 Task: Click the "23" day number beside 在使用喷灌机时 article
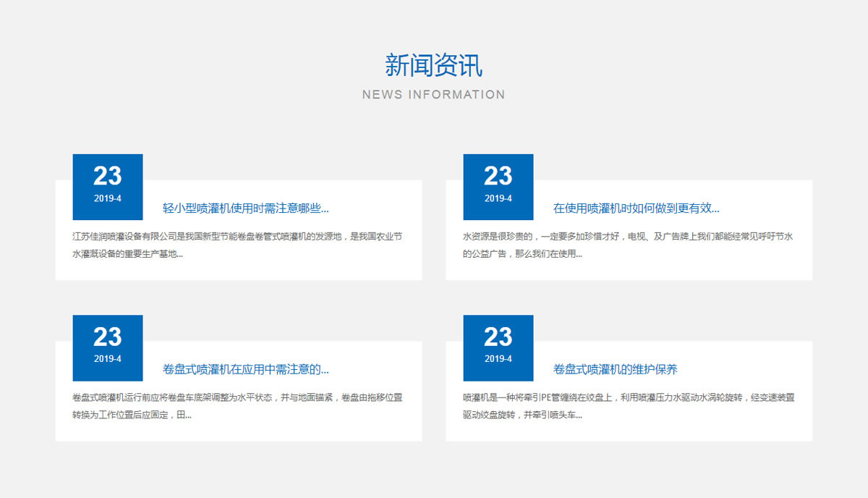point(498,176)
